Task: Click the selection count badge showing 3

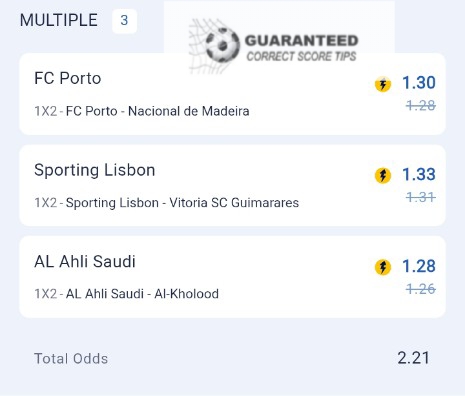Action: click(124, 21)
